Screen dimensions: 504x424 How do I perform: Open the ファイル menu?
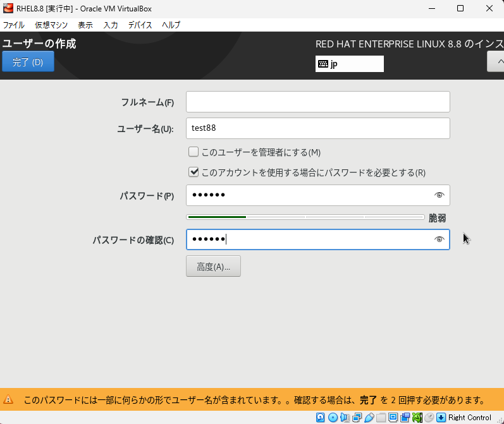[13, 25]
